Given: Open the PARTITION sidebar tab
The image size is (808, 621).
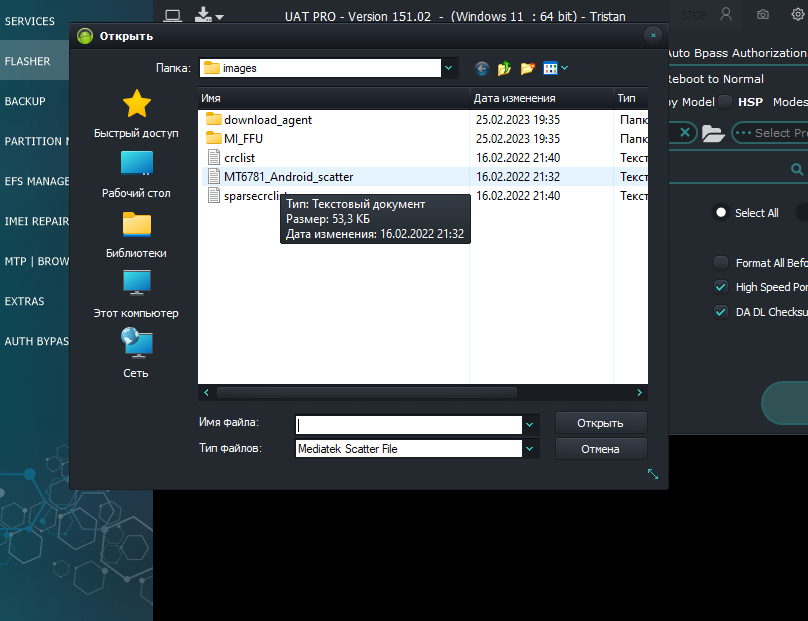Looking at the screenshot, I should coord(34,141).
